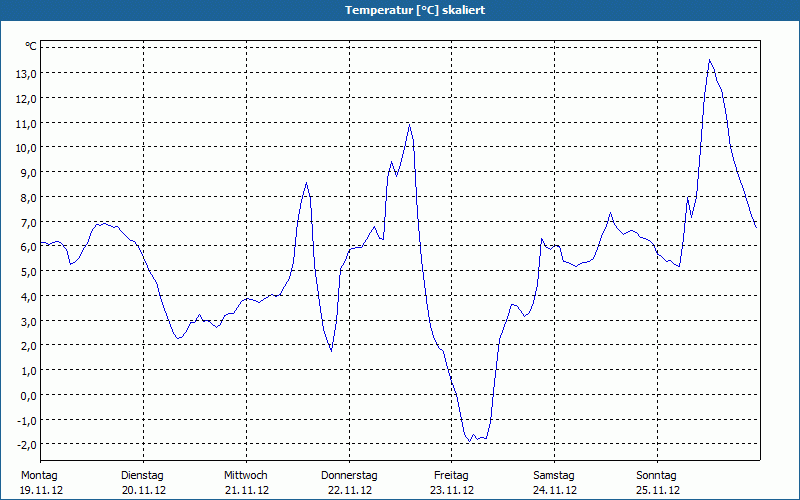Click the 10,0 y-axis label
This screenshot has height=500, width=800.
tap(26, 148)
